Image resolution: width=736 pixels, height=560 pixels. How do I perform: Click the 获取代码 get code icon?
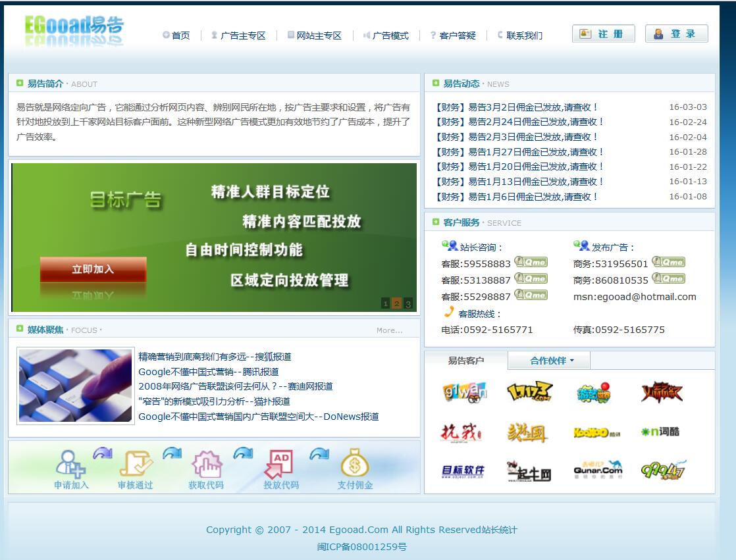(206, 463)
